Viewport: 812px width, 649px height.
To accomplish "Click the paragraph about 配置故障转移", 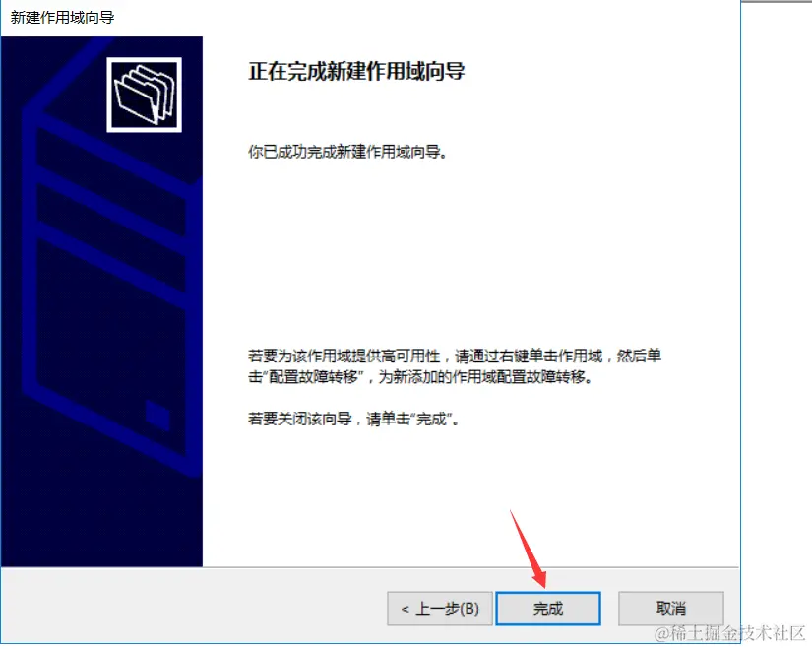I will tap(455, 366).
